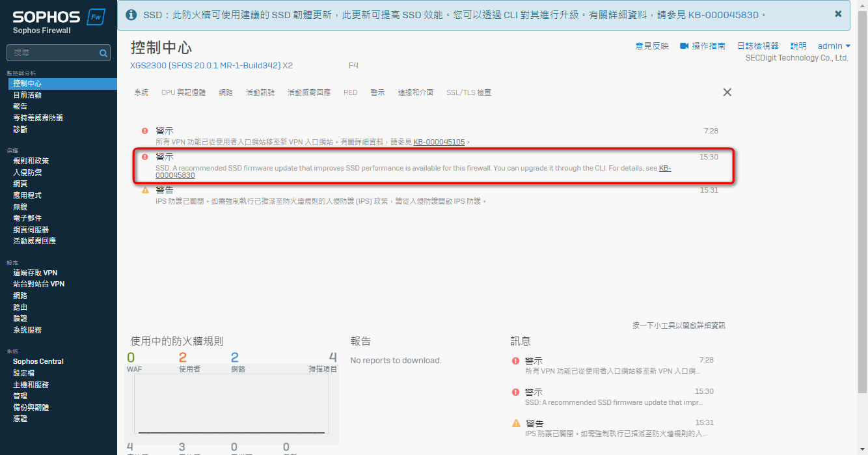Click the red alert icon for 7:28 VPN alert
Viewport: 868px width, 455px height.
(144, 131)
